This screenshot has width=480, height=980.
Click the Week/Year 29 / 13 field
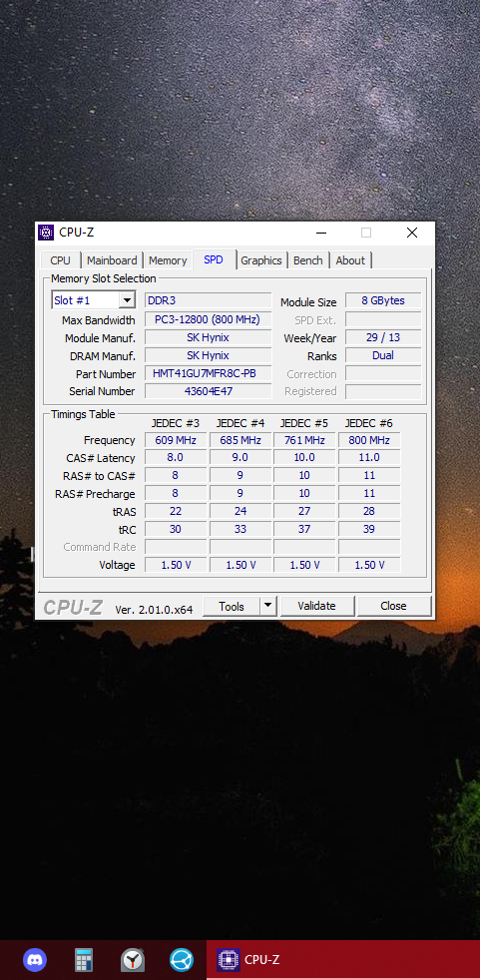[383, 337]
